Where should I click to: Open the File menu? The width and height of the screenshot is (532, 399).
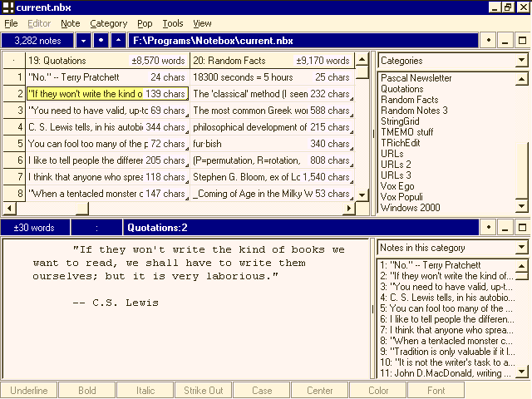click(x=11, y=23)
